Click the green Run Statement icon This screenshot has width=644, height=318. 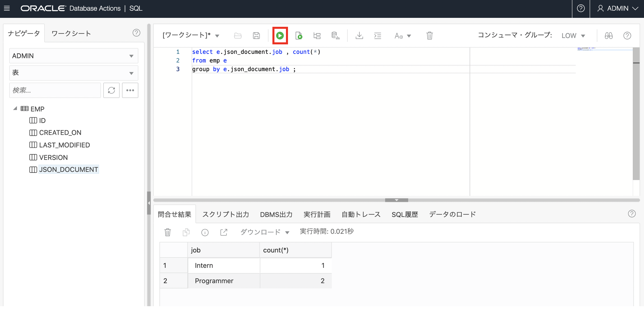pos(280,36)
